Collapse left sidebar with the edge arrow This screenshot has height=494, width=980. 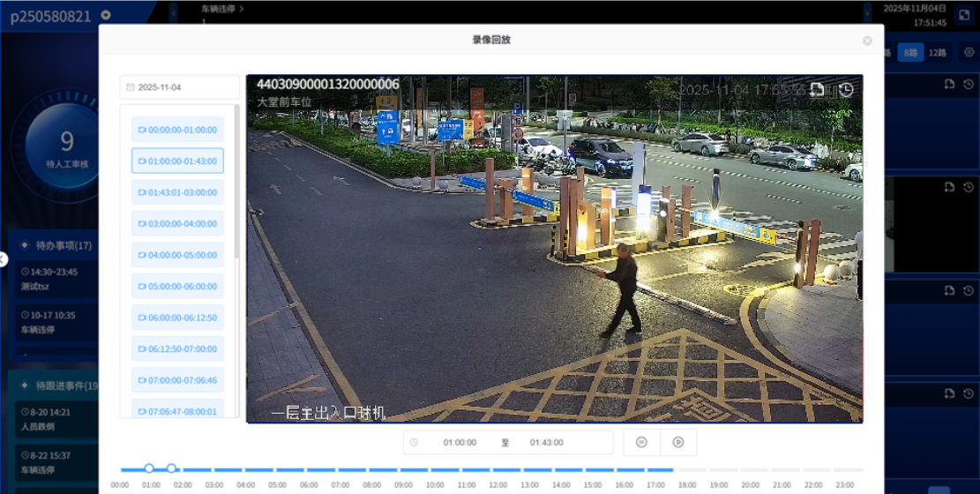(4, 258)
